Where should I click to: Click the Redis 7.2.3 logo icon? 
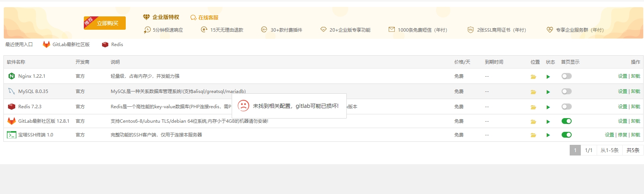point(11,106)
